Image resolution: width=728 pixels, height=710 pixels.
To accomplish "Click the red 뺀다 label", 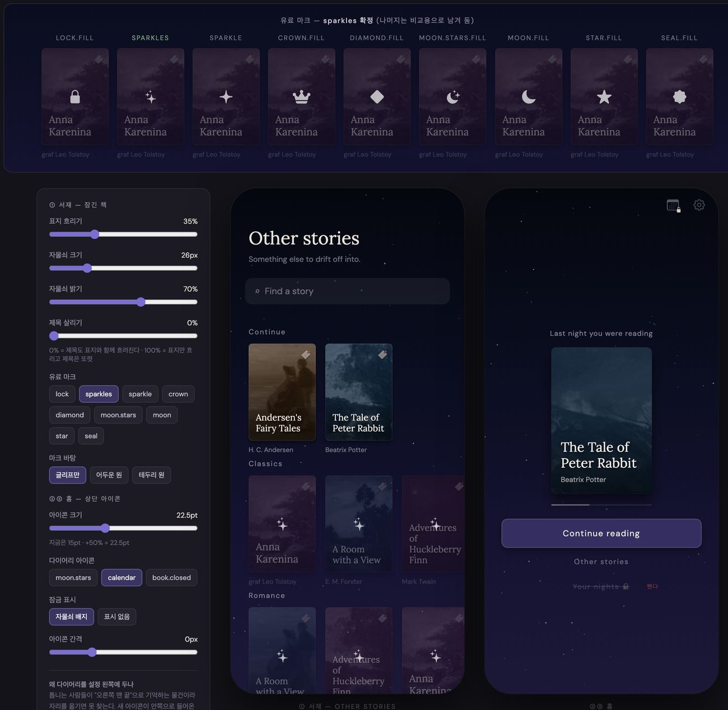I will pos(652,586).
